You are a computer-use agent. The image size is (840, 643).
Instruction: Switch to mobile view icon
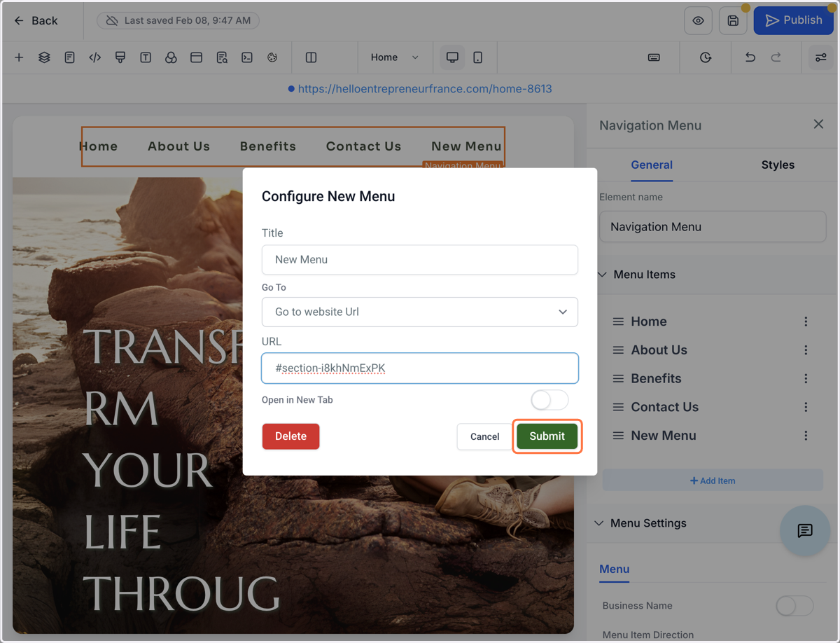click(477, 57)
